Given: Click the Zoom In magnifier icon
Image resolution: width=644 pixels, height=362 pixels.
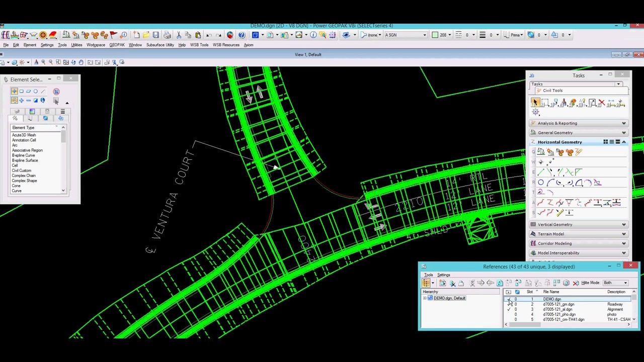Looking at the screenshot, I should pyautogui.click(x=43, y=62).
